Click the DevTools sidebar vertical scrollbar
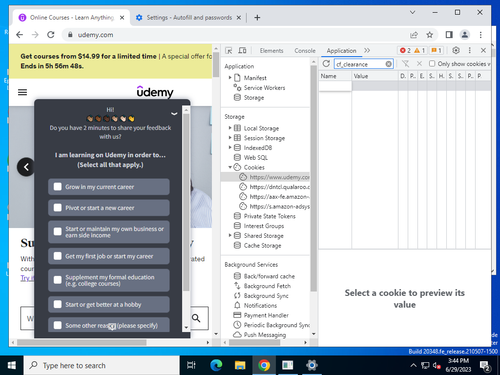500x375 pixels. click(313, 178)
